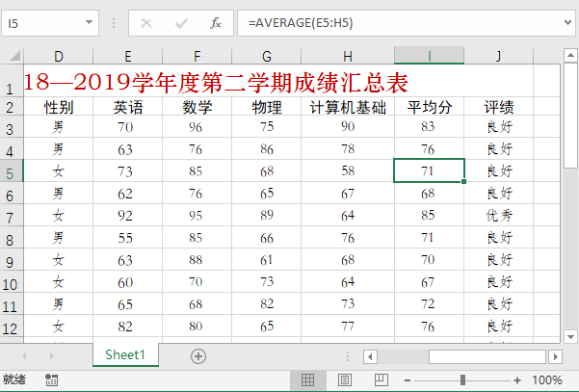Select column J header
579x392 pixels.
(498, 56)
